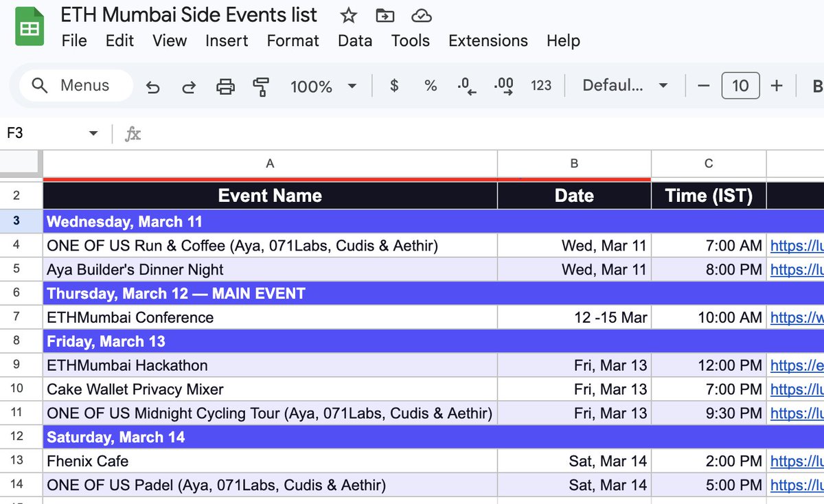Open link for Aya Builder's Dinner Night

797,269
